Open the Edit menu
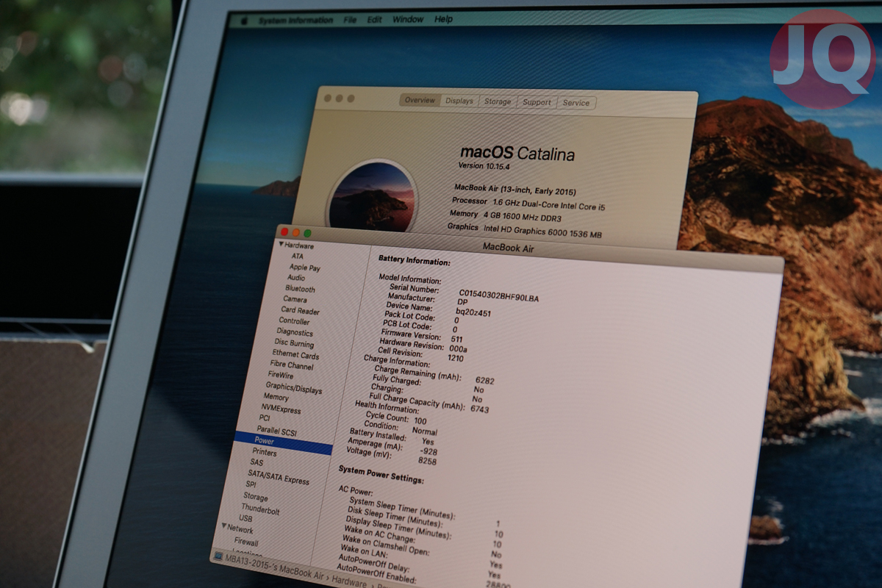 [375, 20]
